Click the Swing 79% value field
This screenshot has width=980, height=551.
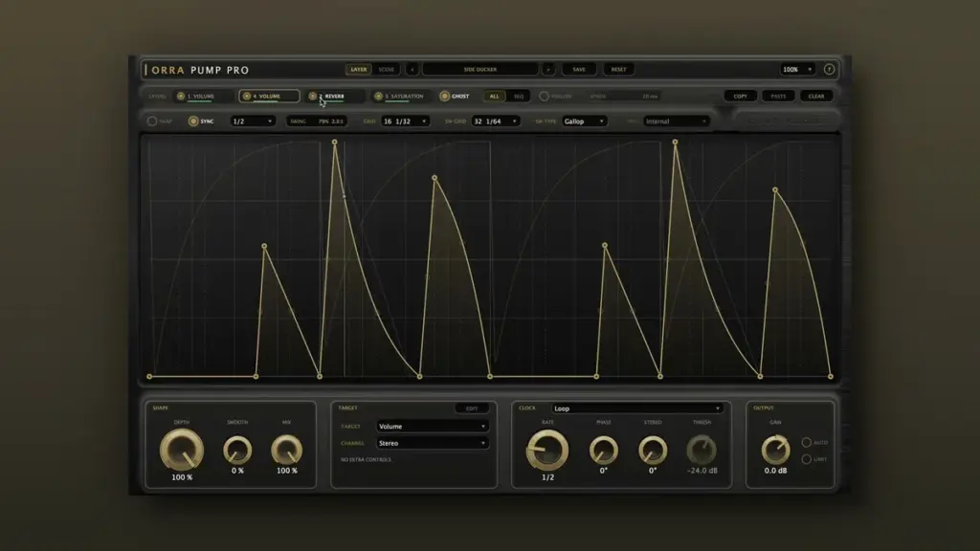point(317,121)
